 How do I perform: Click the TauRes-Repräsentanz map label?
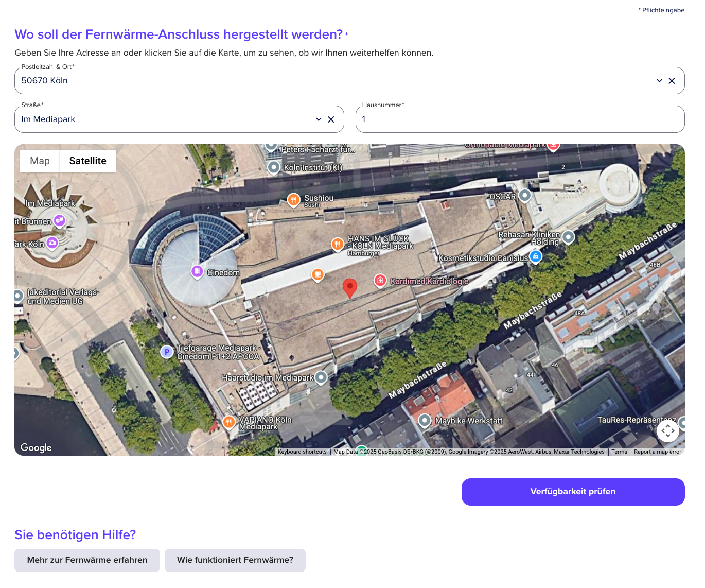click(637, 420)
